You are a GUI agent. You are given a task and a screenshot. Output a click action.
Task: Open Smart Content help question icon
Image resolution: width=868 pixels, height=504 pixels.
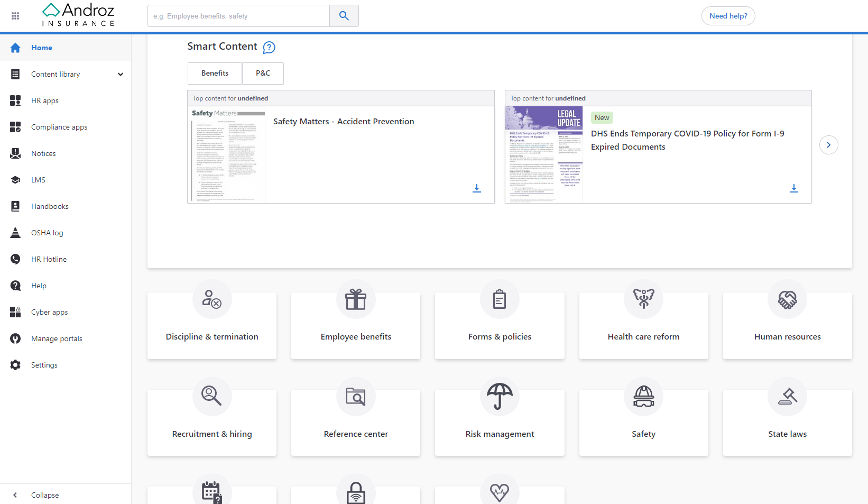269,48
